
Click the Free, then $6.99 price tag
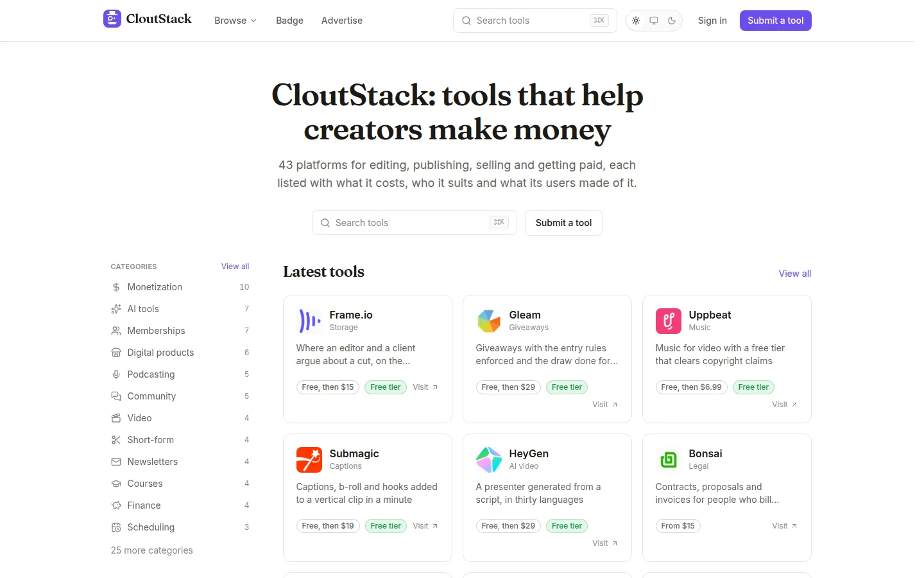click(692, 387)
